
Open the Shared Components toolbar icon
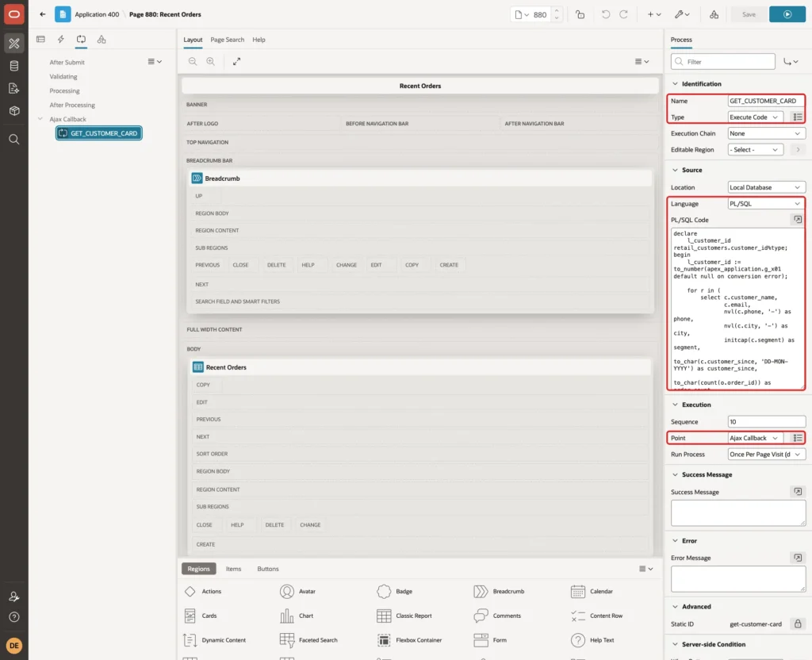point(714,14)
